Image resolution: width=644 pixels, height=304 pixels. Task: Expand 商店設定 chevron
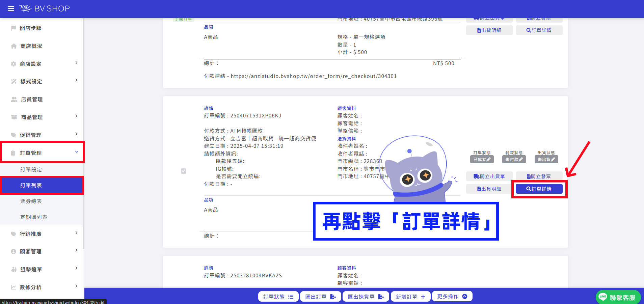click(76, 63)
